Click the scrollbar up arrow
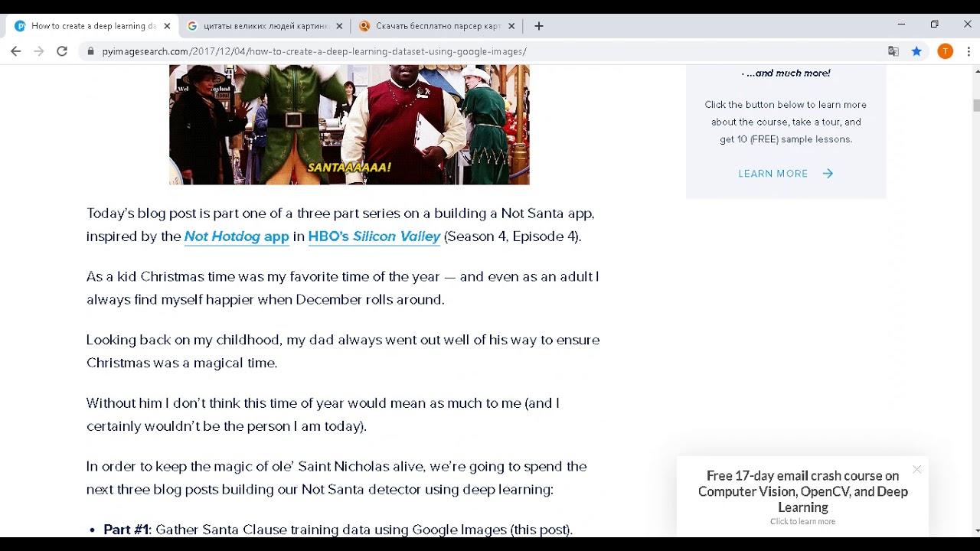 coord(976,70)
